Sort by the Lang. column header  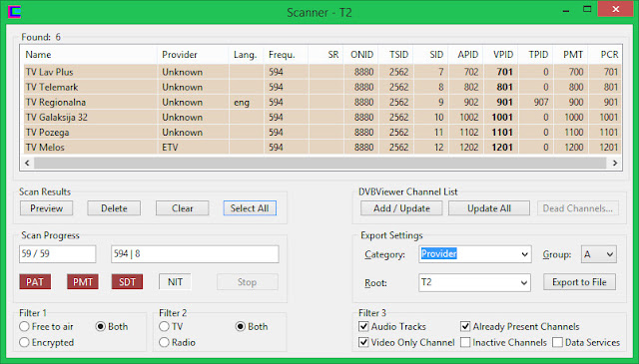(x=246, y=55)
